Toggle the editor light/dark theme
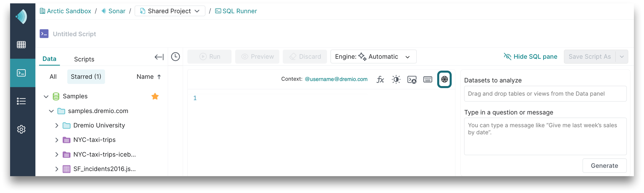 396,79
